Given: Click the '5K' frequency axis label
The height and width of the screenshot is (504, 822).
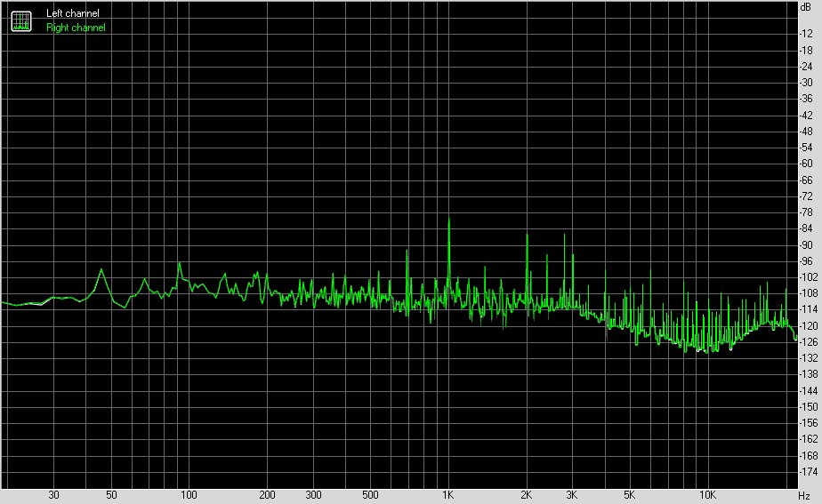Looking at the screenshot, I should tap(629, 495).
